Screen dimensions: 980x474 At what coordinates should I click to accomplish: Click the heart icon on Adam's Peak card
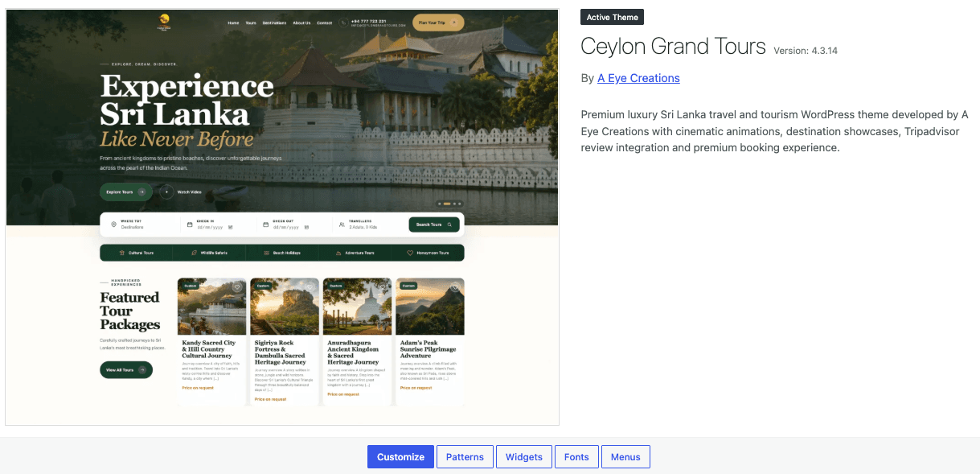[x=455, y=286]
